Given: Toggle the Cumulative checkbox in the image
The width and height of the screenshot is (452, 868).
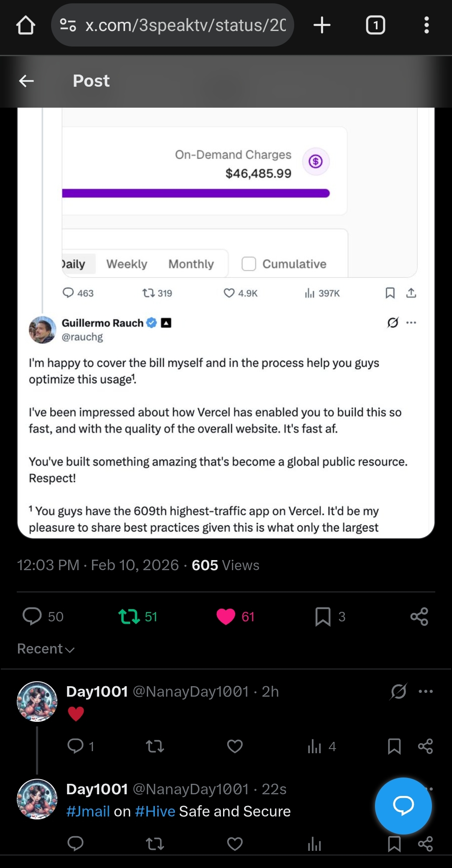Looking at the screenshot, I should [x=249, y=264].
